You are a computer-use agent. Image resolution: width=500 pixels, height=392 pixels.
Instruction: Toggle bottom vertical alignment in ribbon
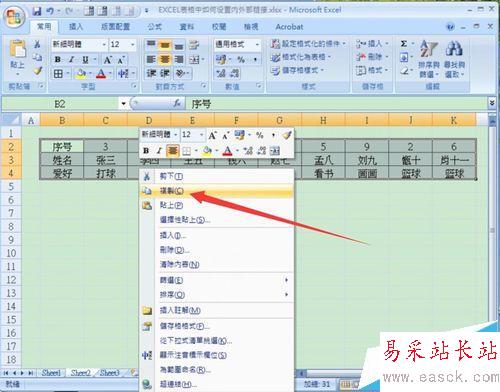coord(179,44)
